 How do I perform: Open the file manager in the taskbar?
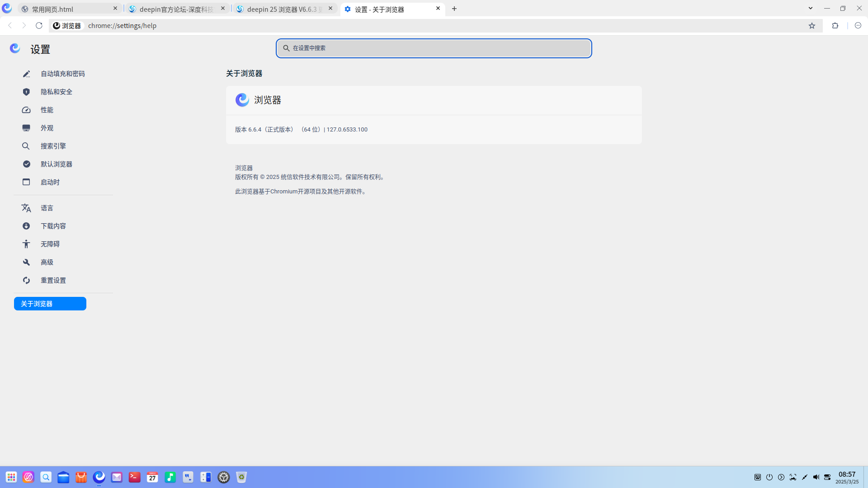tap(63, 477)
